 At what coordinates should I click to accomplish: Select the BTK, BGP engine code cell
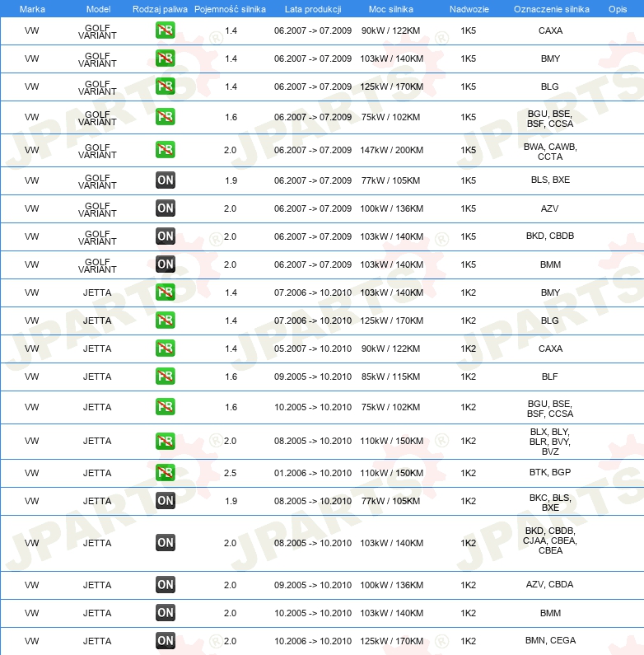[x=550, y=472]
